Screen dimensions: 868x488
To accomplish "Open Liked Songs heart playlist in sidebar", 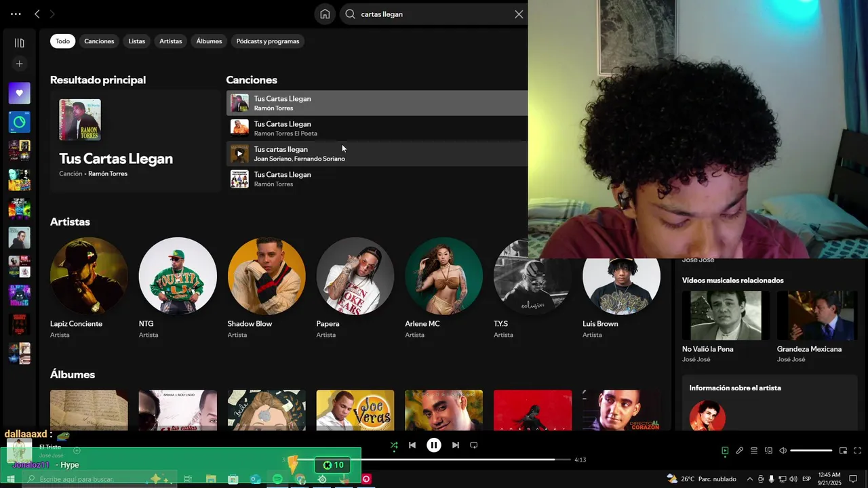I will [x=20, y=94].
